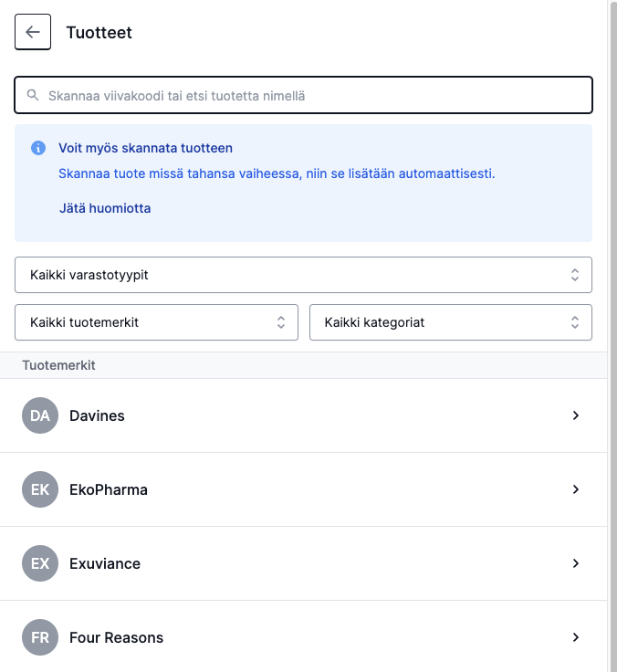Select the Davines brand row
The height and width of the screenshot is (672, 617).
point(303,415)
